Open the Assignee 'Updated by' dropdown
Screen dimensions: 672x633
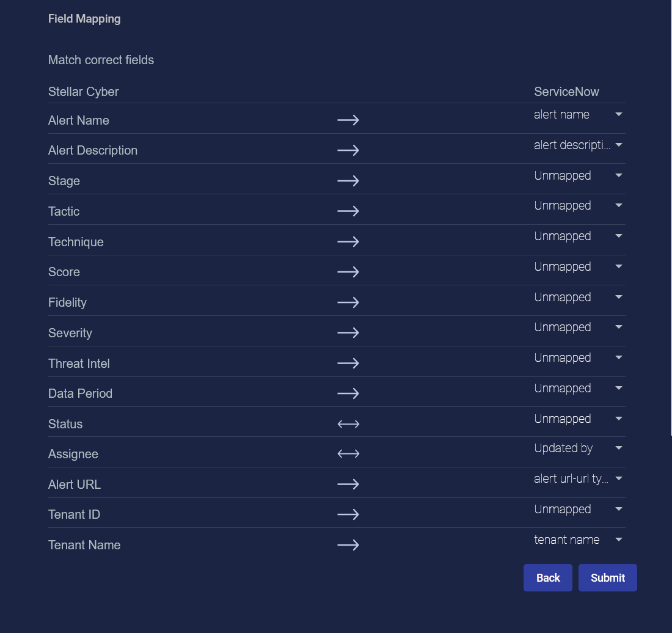tap(578, 448)
